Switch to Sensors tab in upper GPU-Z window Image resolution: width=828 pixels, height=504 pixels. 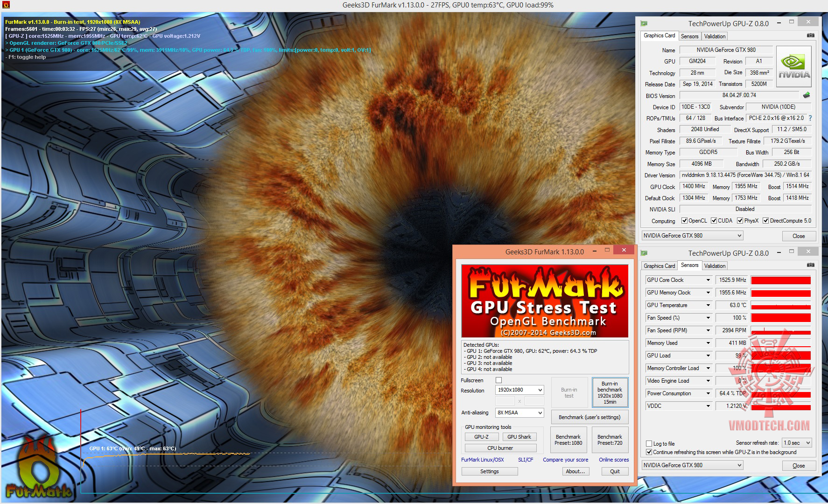pyautogui.click(x=689, y=36)
